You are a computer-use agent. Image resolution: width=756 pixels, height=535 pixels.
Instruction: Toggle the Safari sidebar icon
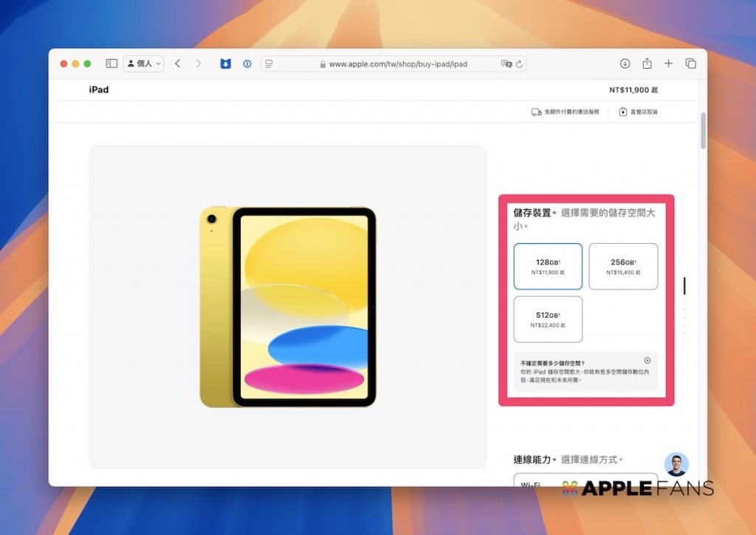pyautogui.click(x=111, y=64)
